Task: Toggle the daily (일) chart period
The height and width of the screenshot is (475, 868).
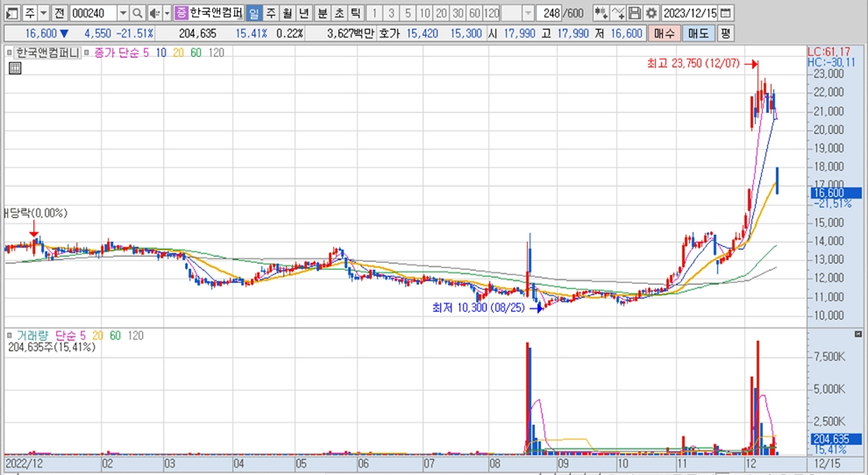Action: click(x=253, y=13)
